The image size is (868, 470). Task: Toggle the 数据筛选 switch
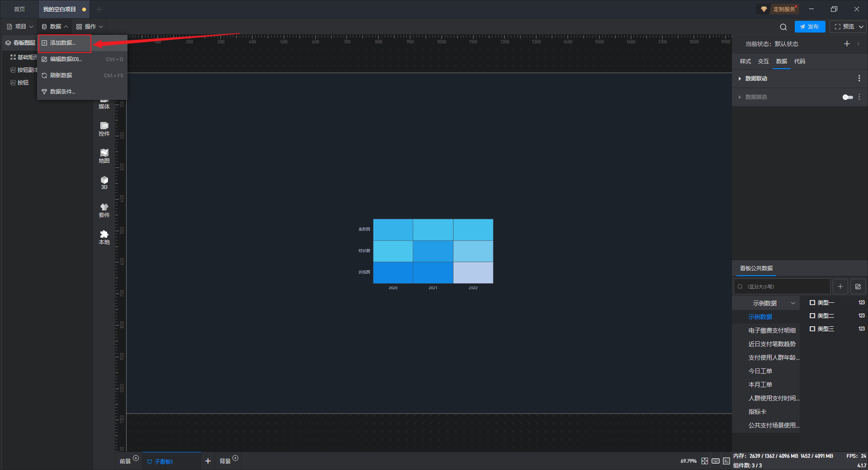click(848, 97)
